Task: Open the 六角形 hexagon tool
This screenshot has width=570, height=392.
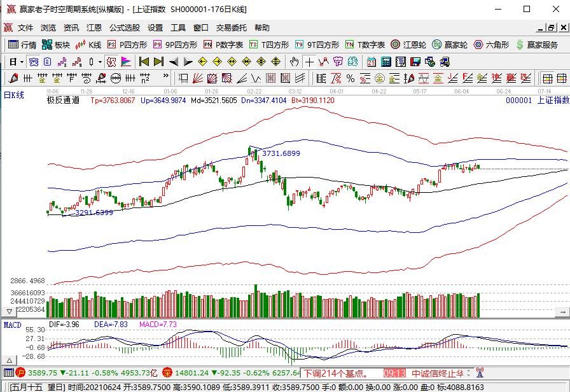Action: 490,45
